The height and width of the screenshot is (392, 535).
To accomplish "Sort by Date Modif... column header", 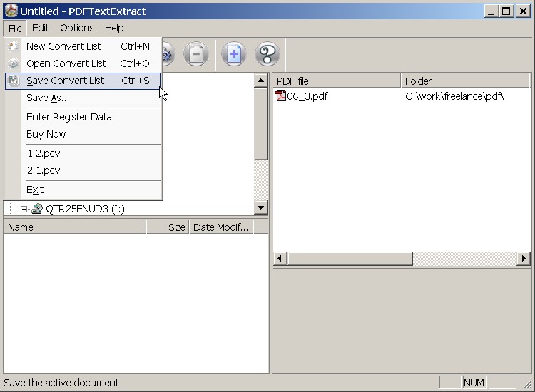I will (221, 227).
